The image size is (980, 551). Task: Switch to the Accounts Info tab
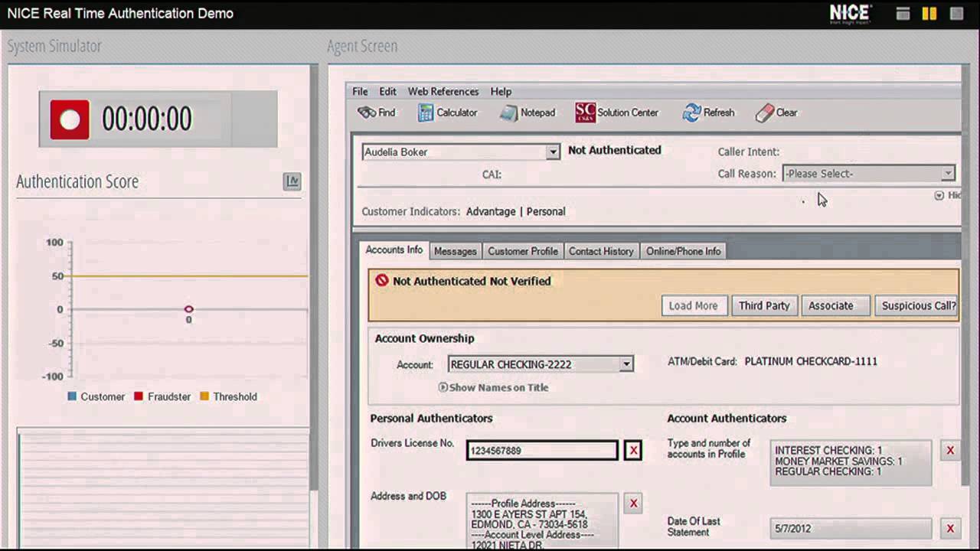[394, 250]
